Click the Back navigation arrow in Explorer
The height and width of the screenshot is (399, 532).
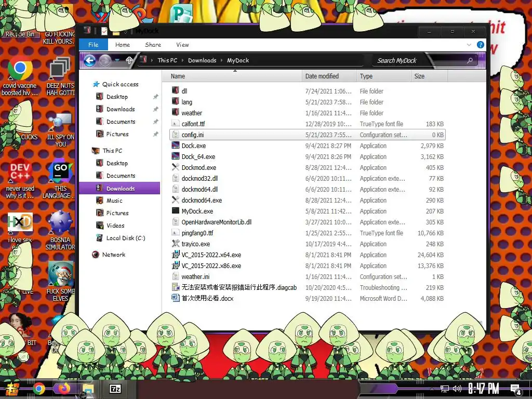(x=89, y=60)
